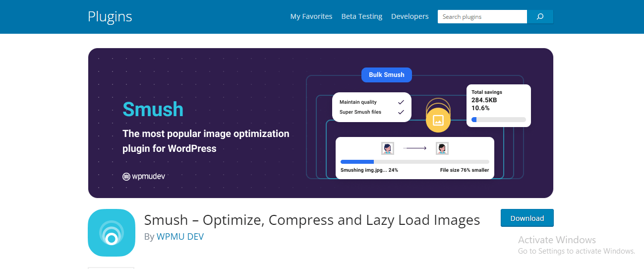
Task: Click the arrow between the two avatars
Action: click(414, 148)
